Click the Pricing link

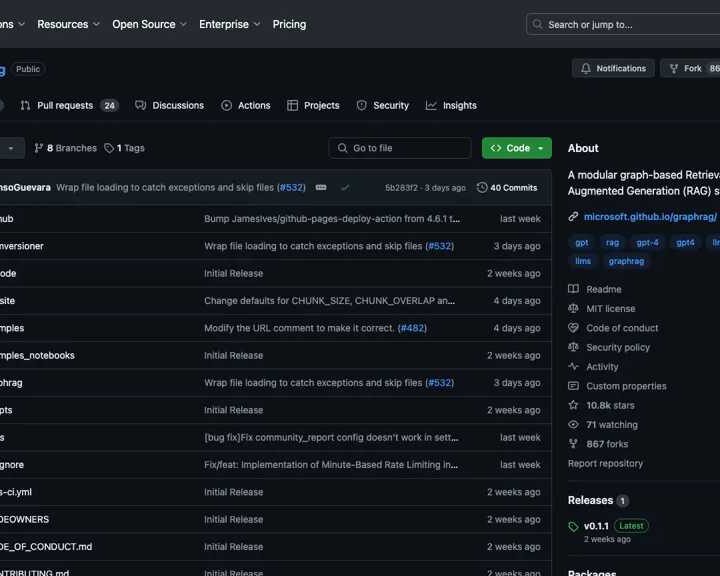coord(289,24)
